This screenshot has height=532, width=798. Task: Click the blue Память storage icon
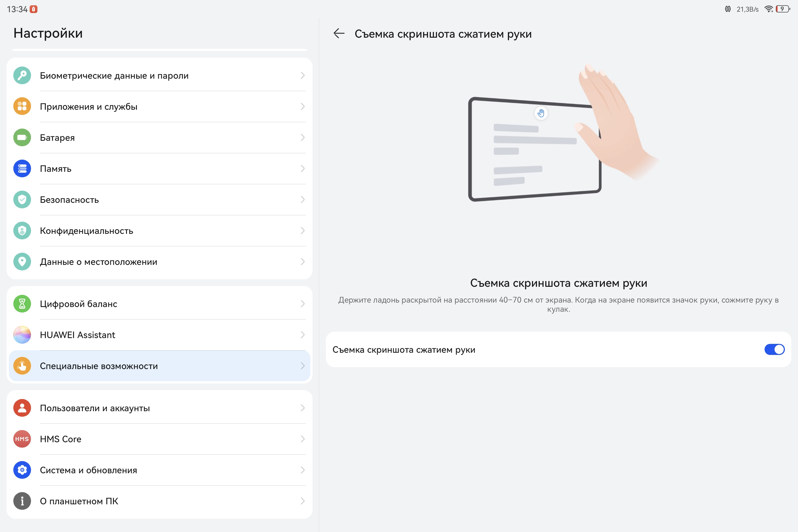click(x=22, y=169)
